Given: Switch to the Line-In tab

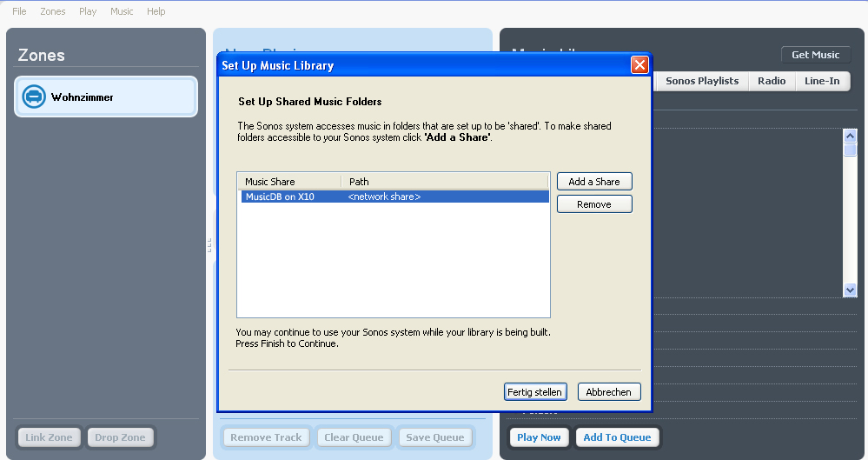Looking at the screenshot, I should pos(822,81).
